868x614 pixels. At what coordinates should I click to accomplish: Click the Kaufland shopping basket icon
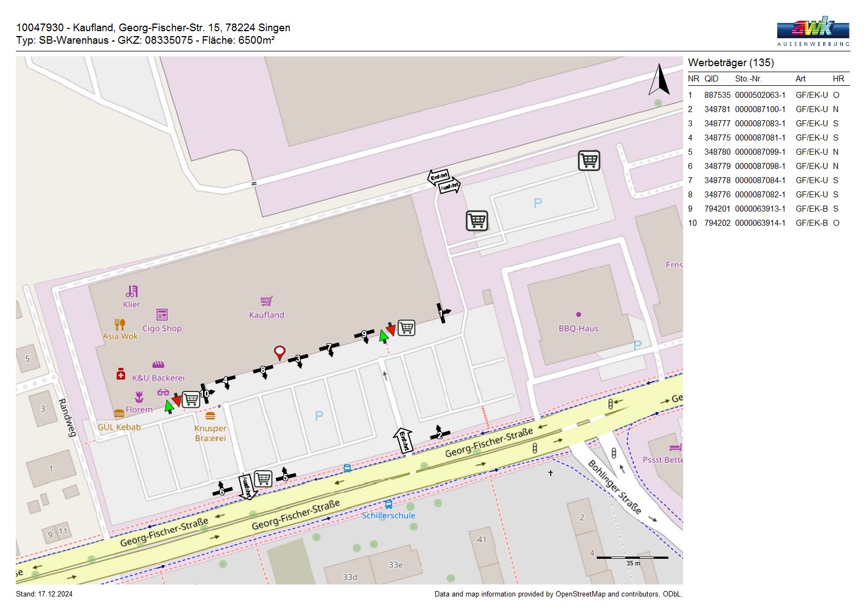[266, 301]
